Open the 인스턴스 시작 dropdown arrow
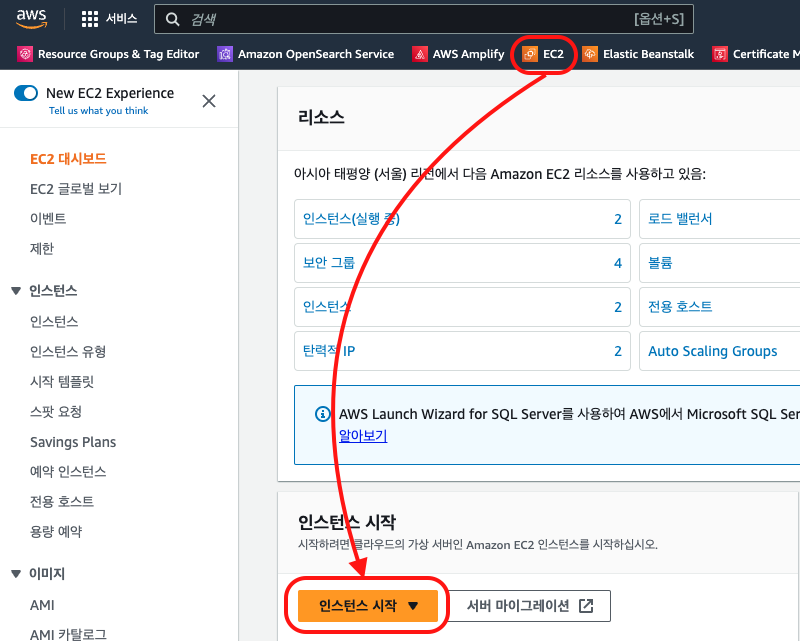800x641 pixels. click(x=413, y=606)
